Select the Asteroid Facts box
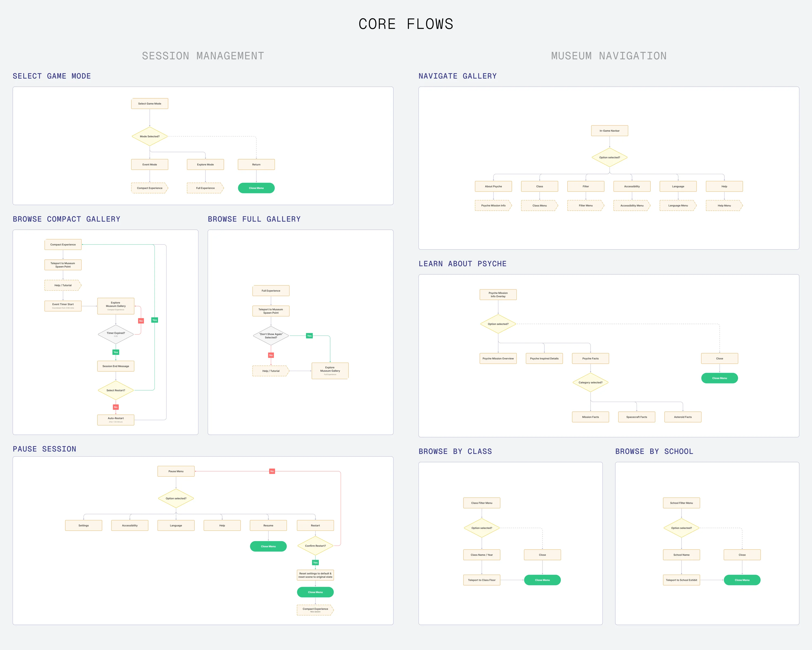812x650 pixels. [682, 417]
